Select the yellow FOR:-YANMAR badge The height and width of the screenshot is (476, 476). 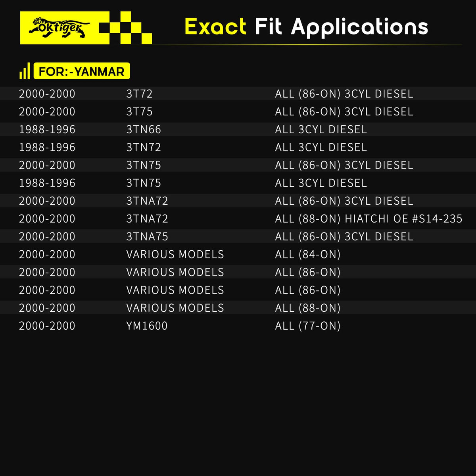(x=82, y=71)
